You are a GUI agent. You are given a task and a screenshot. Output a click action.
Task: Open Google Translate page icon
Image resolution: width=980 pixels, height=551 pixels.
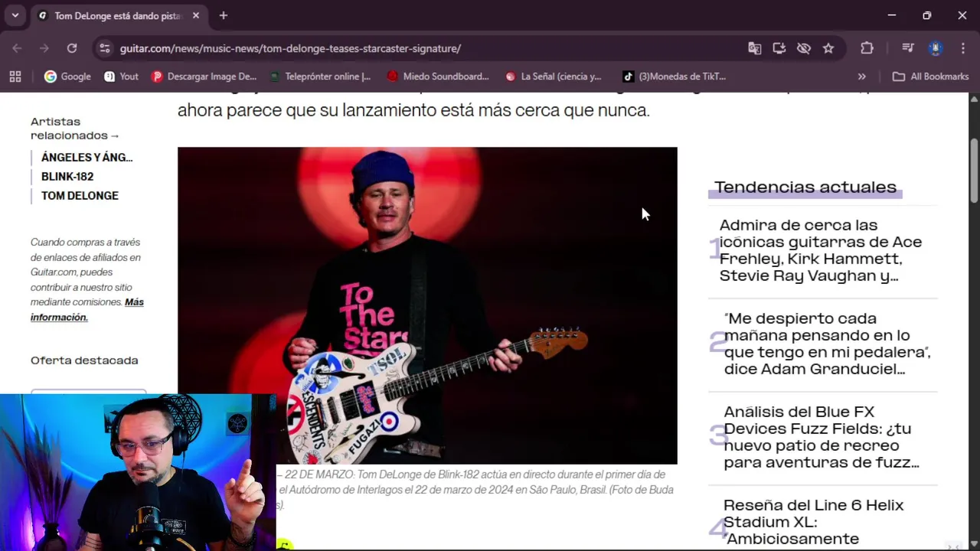[x=755, y=48]
